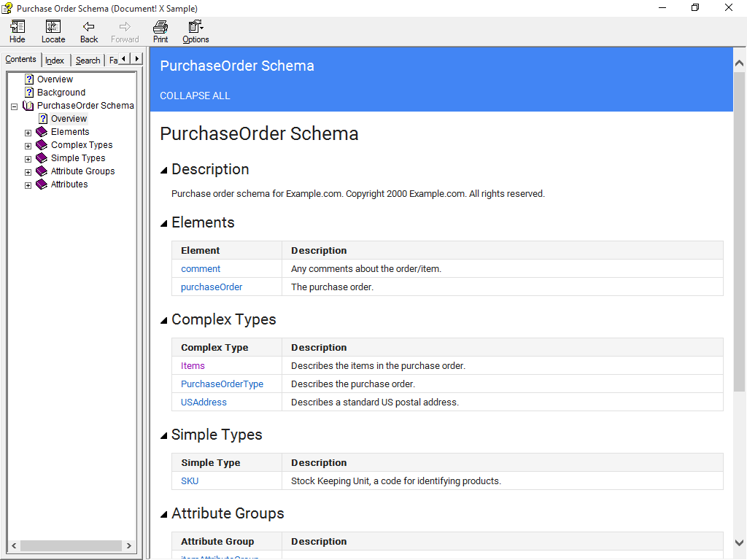Click the tree horizontal scroll right arrow
747x560 pixels.
click(128, 545)
